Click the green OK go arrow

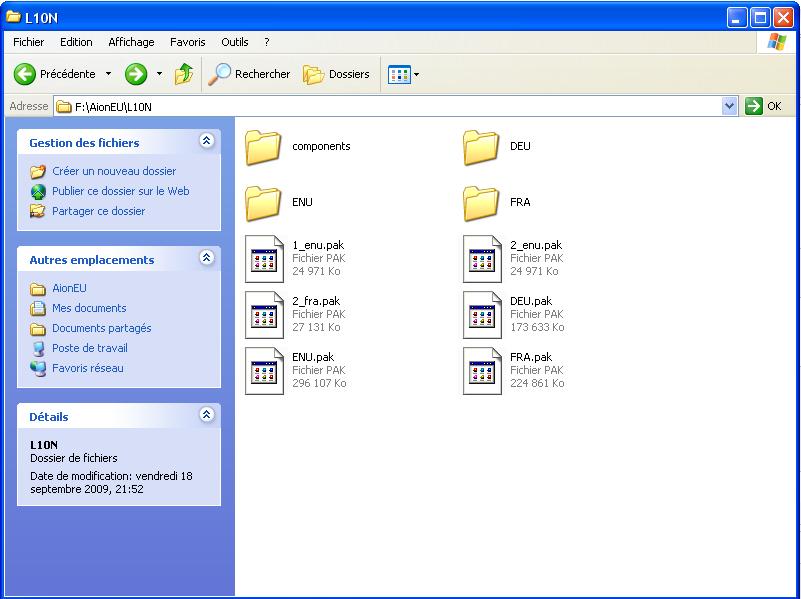pyautogui.click(x=753, y=106)
